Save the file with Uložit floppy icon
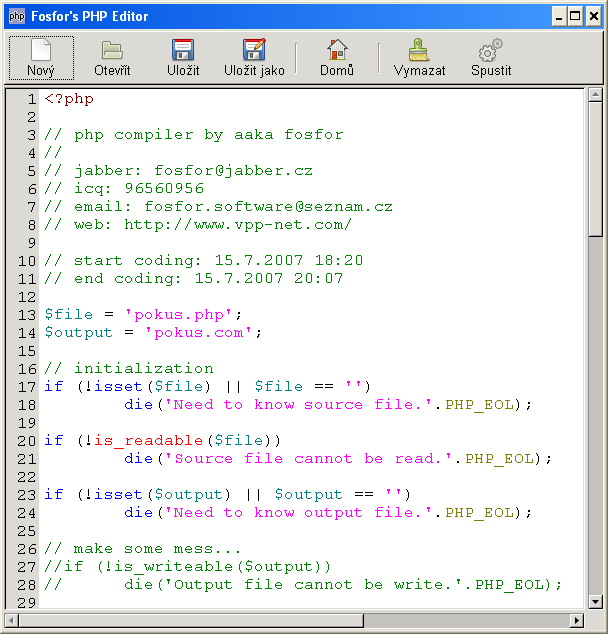The image size is (608, 634). point(183,58)
